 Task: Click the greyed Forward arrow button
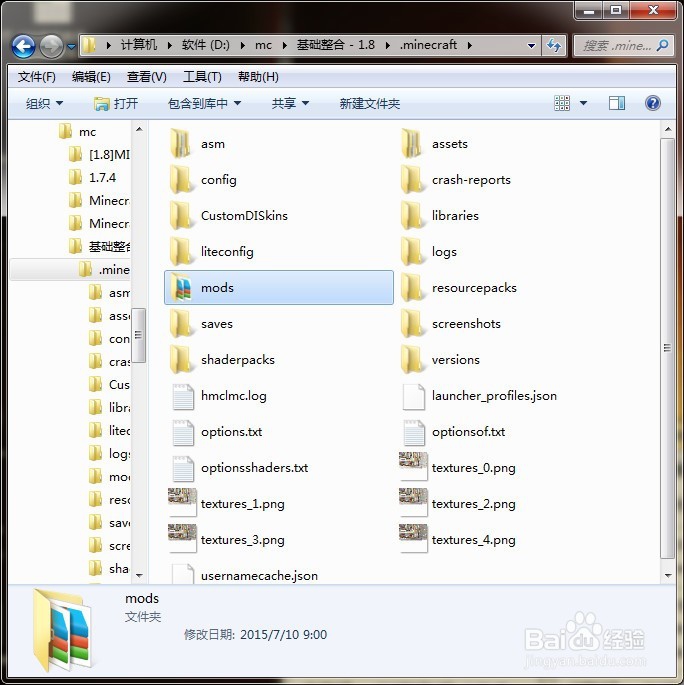click(x=52, y=46)
